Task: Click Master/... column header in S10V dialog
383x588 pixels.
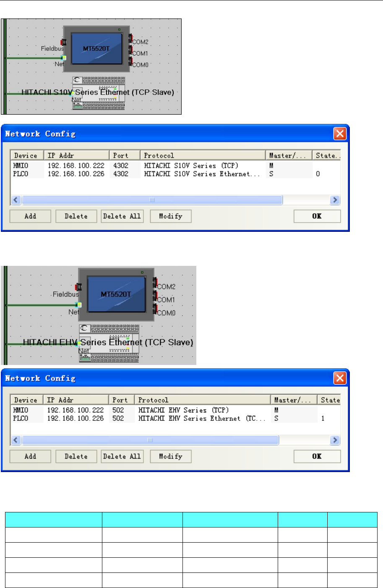Action: [x=289, y=155]
